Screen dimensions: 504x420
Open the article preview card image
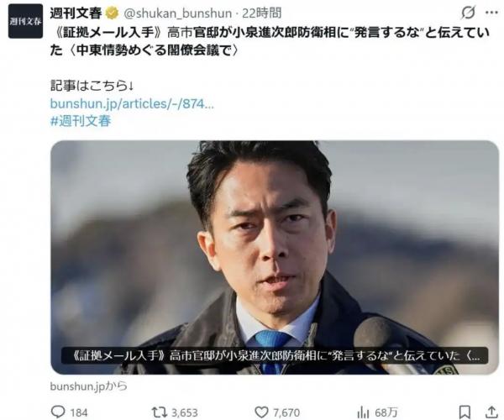coord(275,257)
